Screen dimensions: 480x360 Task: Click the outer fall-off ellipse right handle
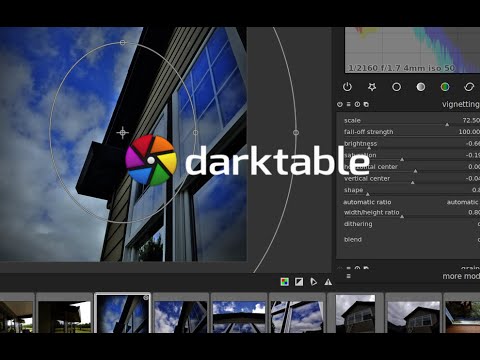pos(296,133)
